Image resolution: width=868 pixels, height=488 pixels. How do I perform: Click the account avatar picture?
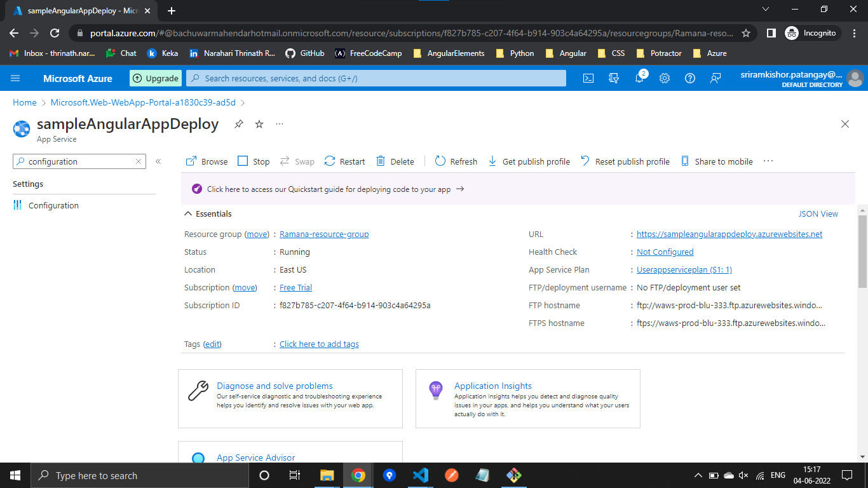pos(855,78)
